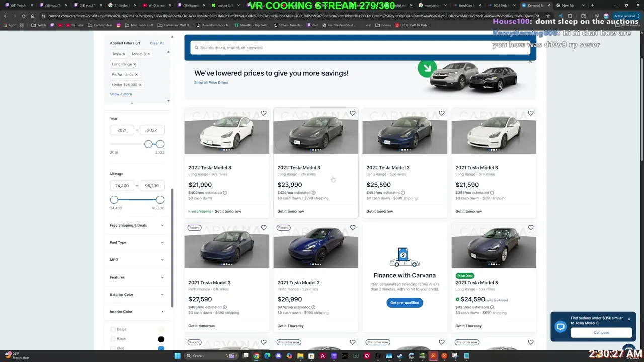
Task: Collapse the Interior Color filter
Action: click(137, 312)
